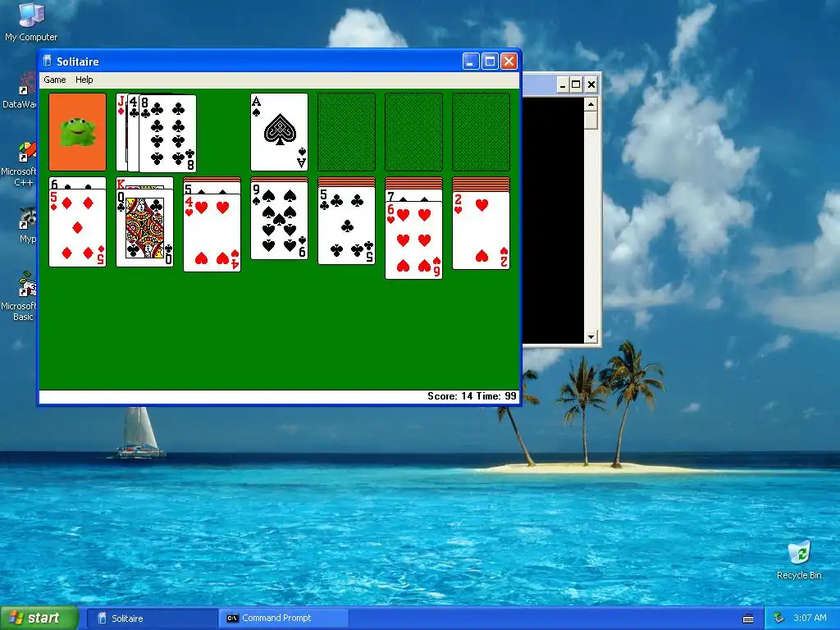Image resolution: width=840 pixels, height=630 pixels.
Task: Select the 4 of hearts card
Action: (x=212, y=233)
